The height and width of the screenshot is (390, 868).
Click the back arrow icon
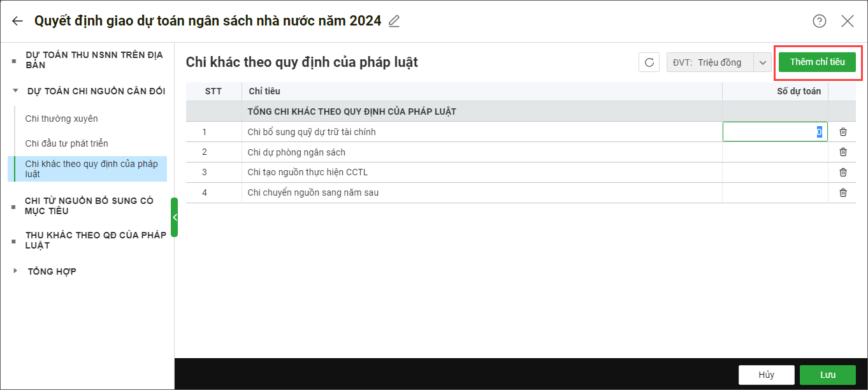point(17,21)
